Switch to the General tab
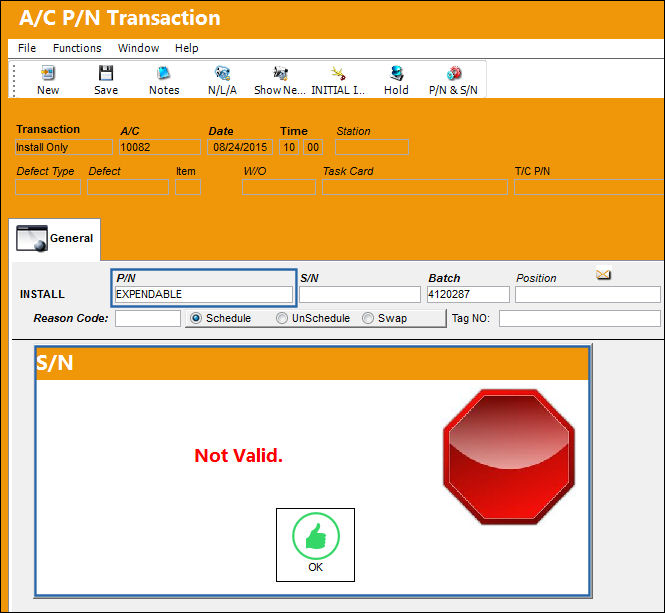This screenshot has height=613, width=665. tap(54, 239)
